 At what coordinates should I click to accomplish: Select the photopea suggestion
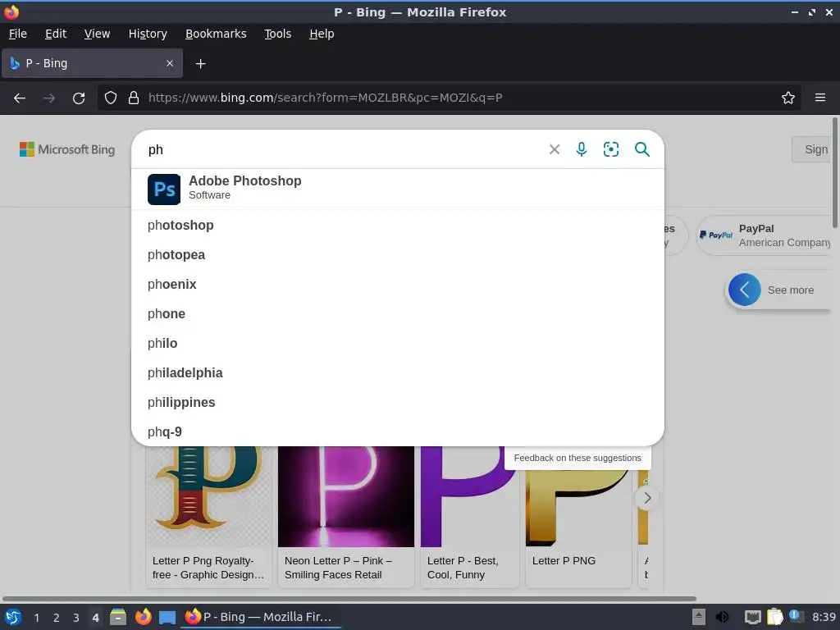coord(398,255)
